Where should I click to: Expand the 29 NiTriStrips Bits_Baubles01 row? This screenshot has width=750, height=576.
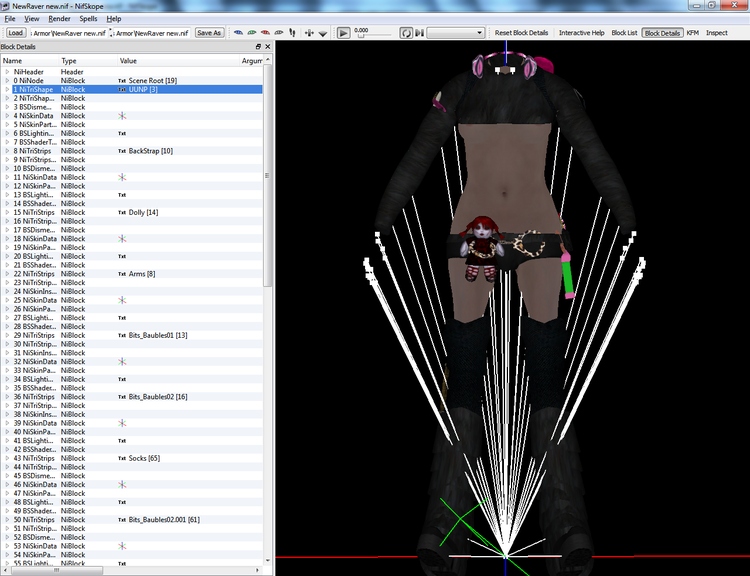[7, 335]
